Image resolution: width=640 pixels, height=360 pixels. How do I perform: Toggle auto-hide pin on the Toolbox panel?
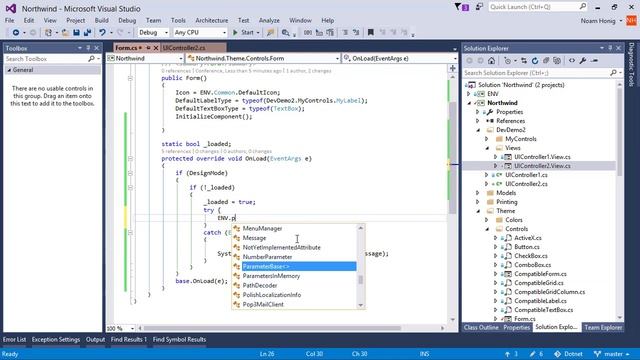tap(88, 48)
